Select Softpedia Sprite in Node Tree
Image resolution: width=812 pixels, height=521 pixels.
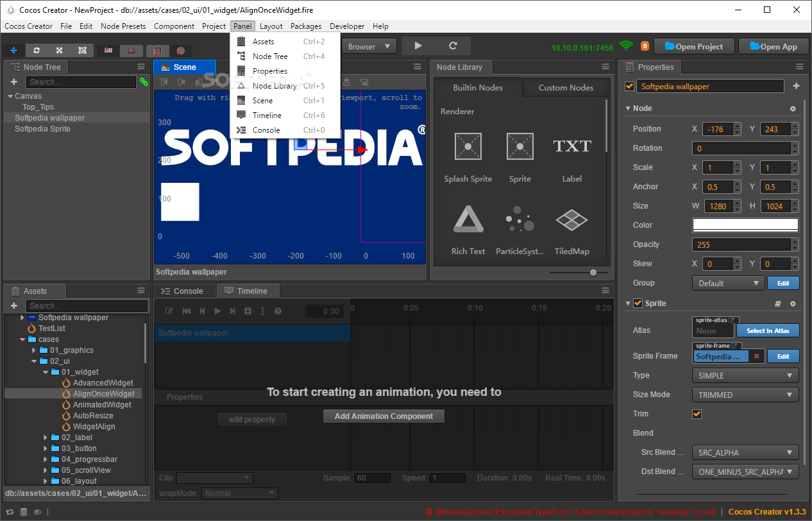(x=42, y=129)
